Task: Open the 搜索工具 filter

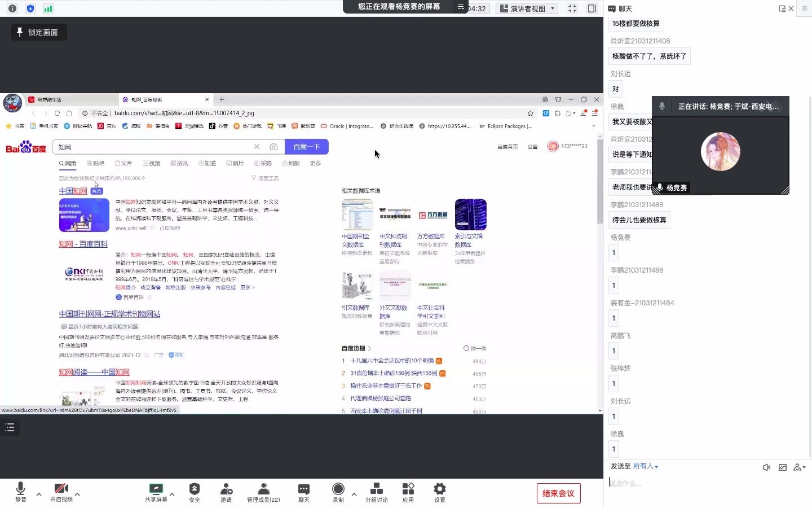Action: [265, 178]
